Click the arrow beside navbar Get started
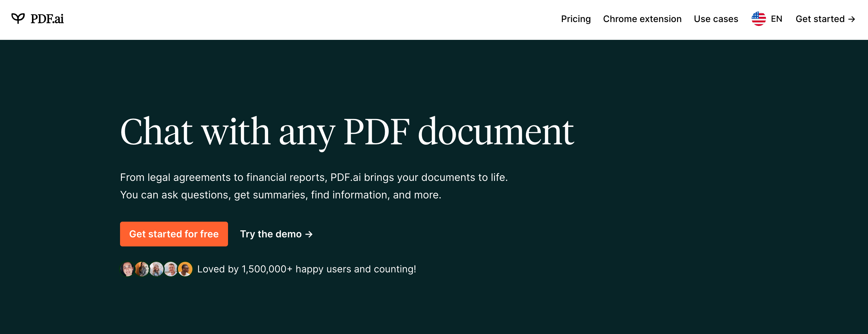Image resolution: width=868 pixels, height=334 pixels. (851, 19)
